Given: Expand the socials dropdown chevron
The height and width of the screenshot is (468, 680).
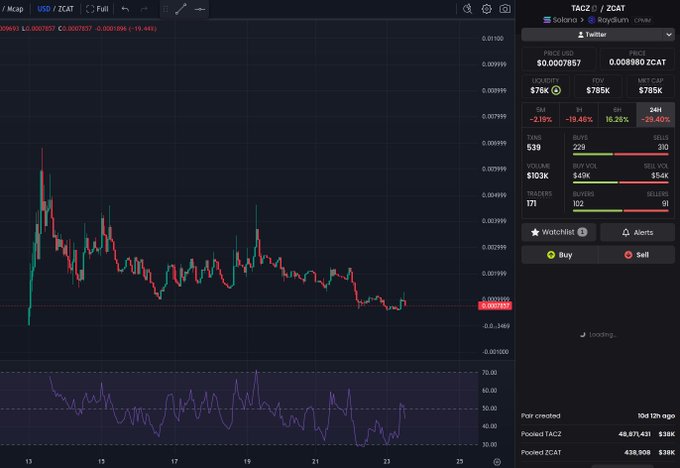Looking at the screenshot, I should coord(668,35).
